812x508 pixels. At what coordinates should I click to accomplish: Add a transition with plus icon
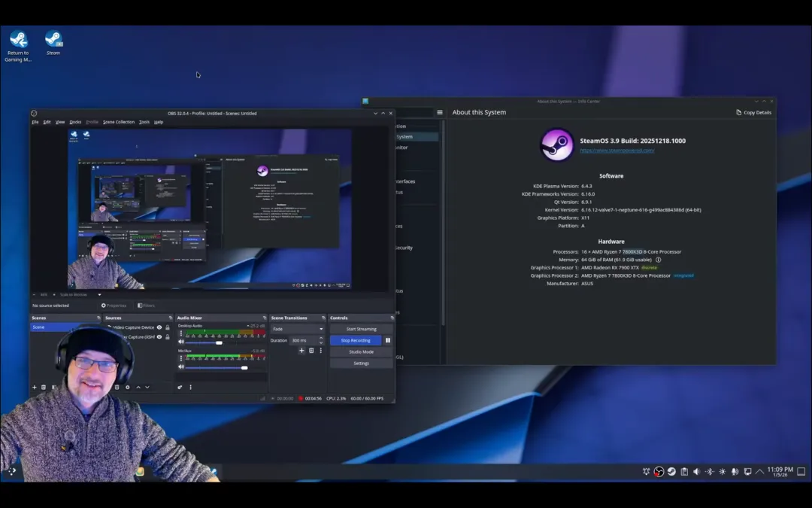pos(301,351)
